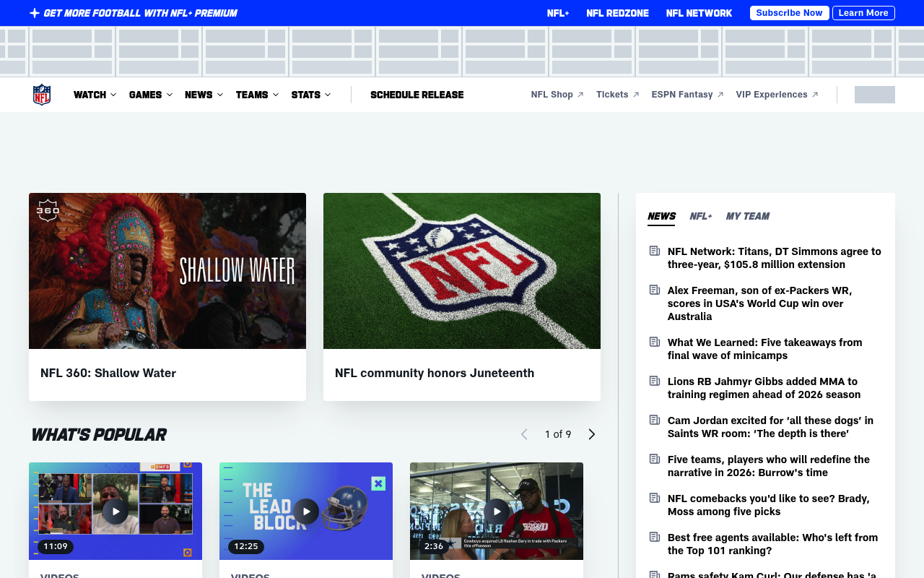924x578 pixels.
Task: Expand the STATS menu
Action: pos(311,95)
